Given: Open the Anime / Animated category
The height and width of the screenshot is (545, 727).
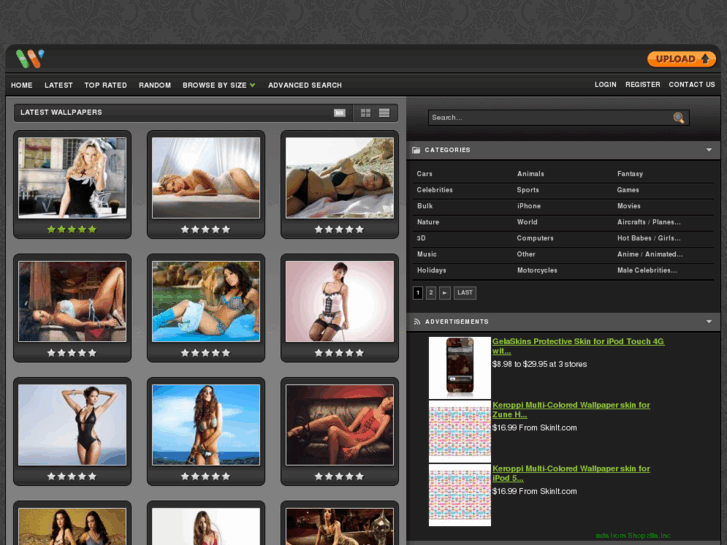Looking at the screenshot, I should (650, 254).
